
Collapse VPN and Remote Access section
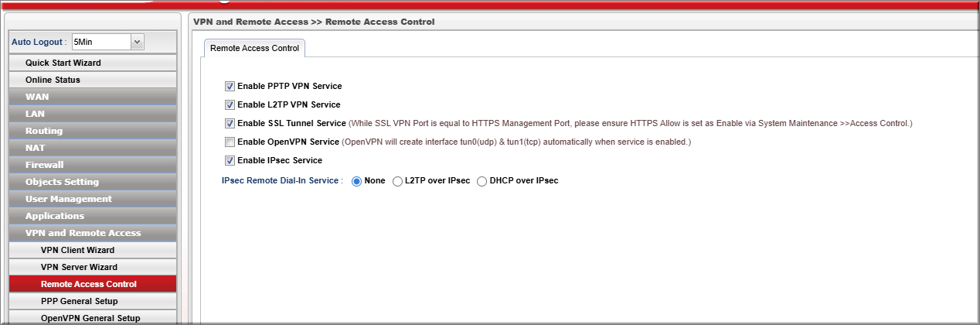click(83, 233)
